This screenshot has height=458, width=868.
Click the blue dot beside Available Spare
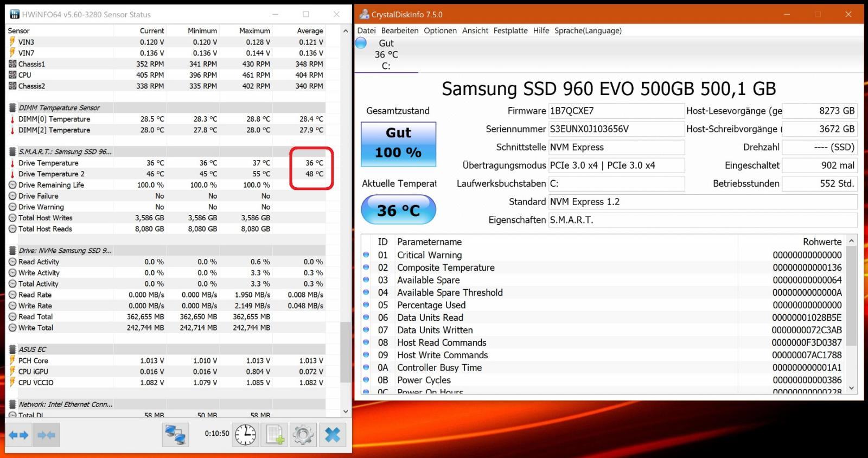pos(366,280)
